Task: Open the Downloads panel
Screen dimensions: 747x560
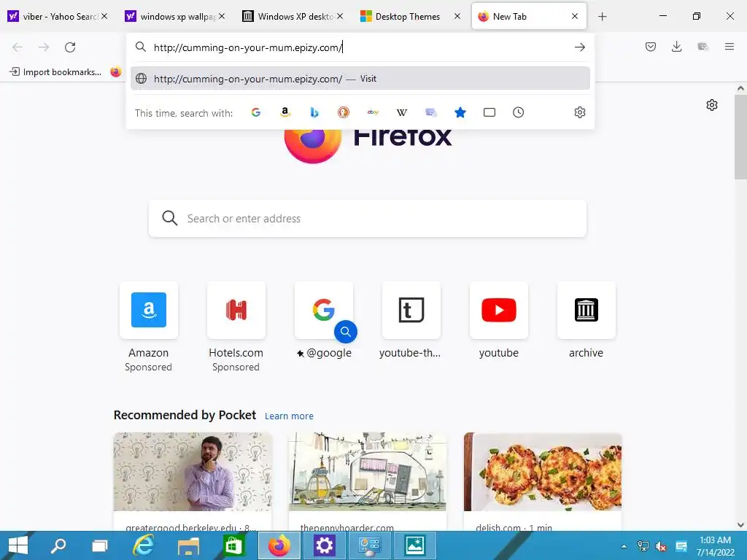Action: 676,47
